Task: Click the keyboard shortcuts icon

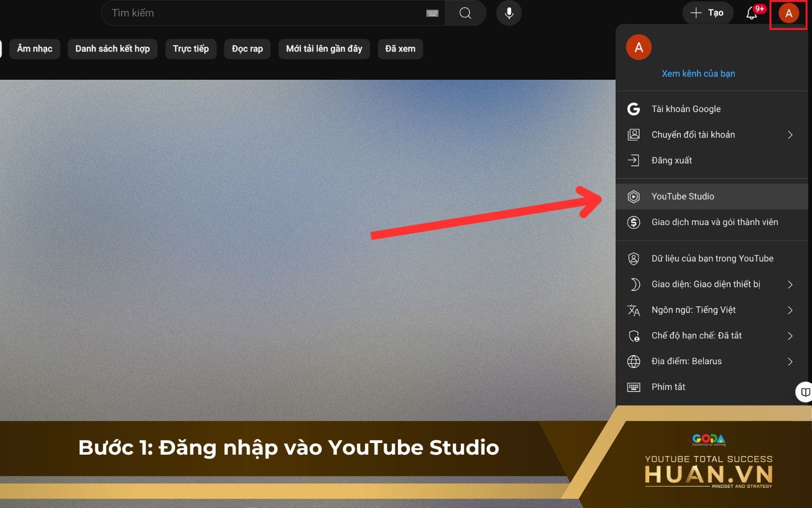Action: click(633, 387)
